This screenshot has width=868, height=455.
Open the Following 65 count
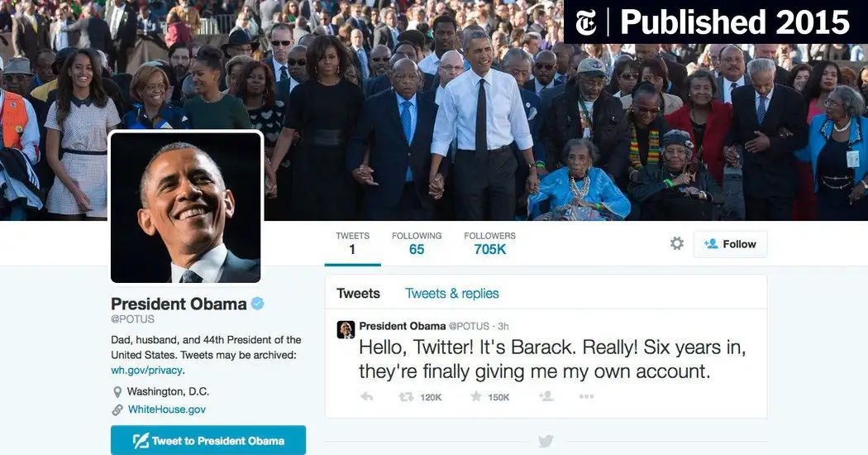click(417, 243)
